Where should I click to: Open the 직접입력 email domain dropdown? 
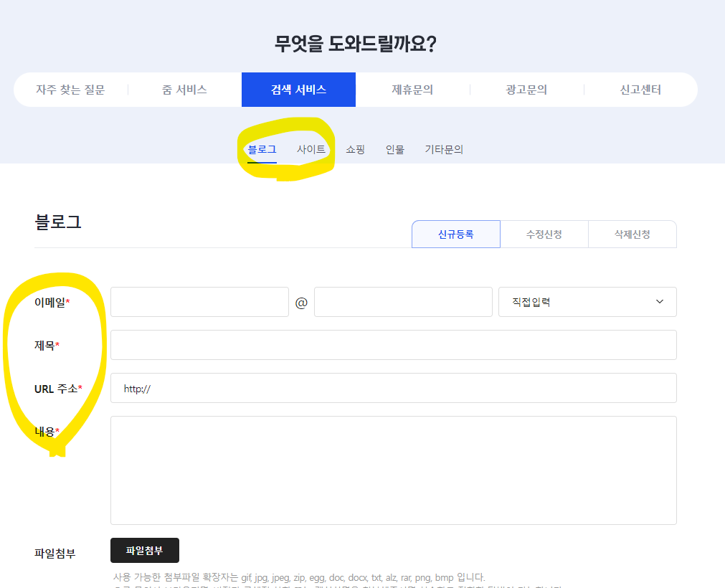587,301
